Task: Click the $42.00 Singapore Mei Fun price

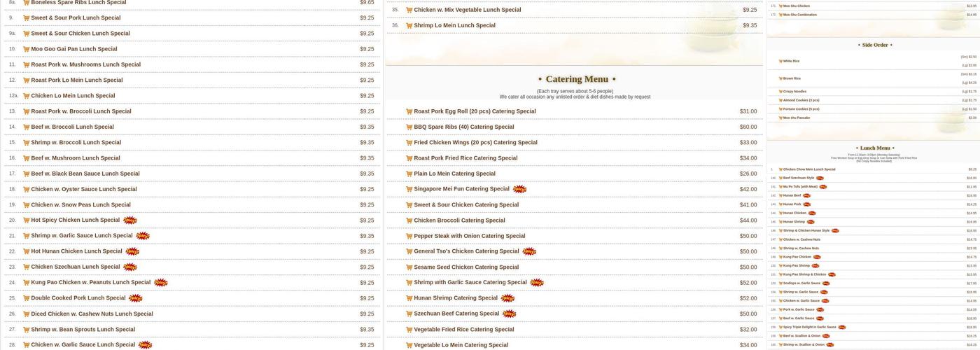Action: tap(748, 189)
